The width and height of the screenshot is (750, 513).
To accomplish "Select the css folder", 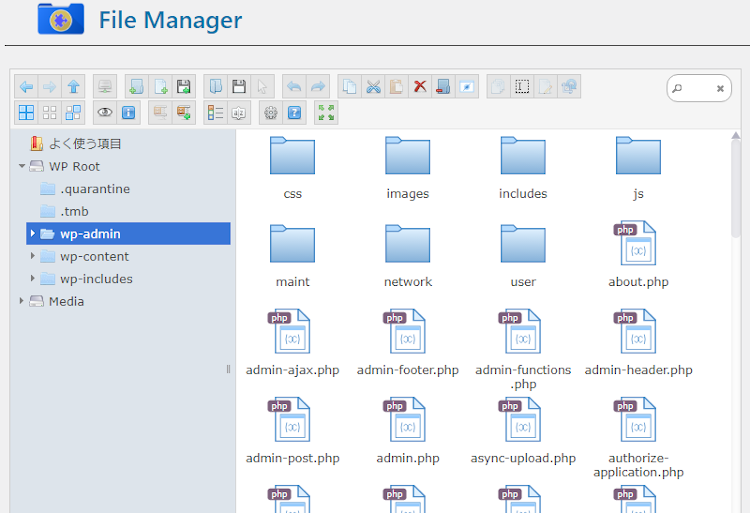I will (x=292, y=167).
